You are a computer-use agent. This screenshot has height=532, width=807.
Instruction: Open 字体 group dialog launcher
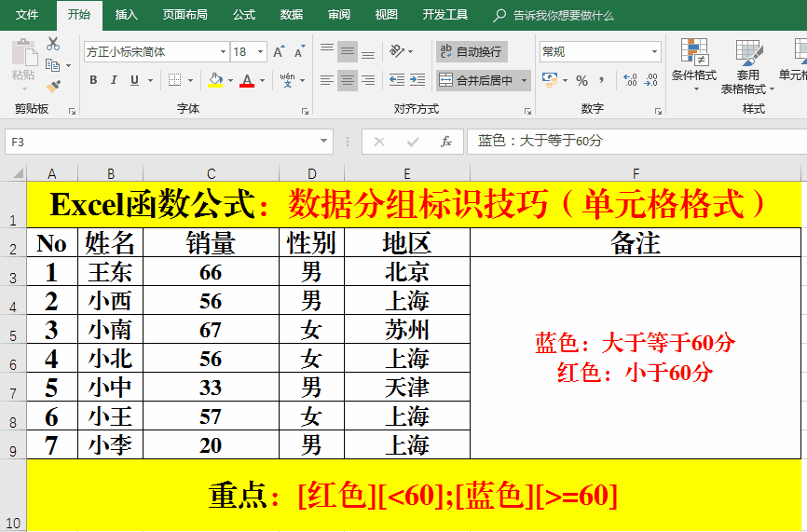(x=306, y=111)
